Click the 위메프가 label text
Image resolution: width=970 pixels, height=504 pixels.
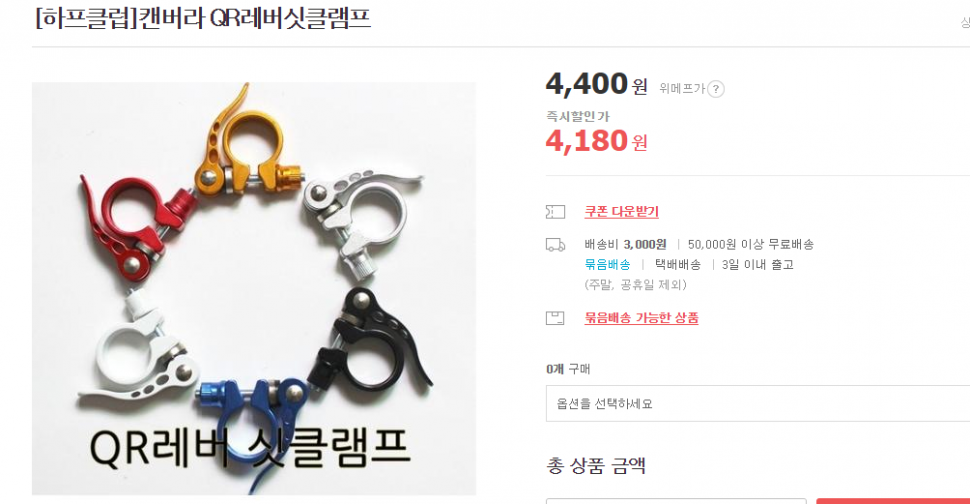(x=682, y=88)
